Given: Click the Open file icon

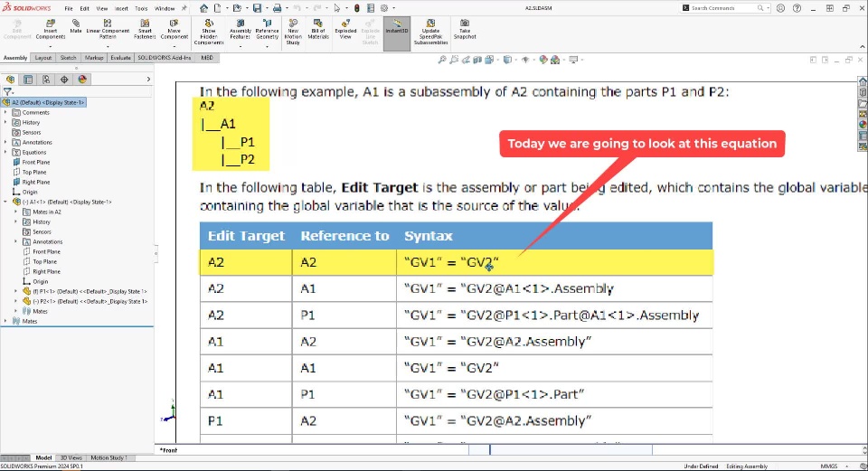Looking at the screenshot, I should [237, 8].
